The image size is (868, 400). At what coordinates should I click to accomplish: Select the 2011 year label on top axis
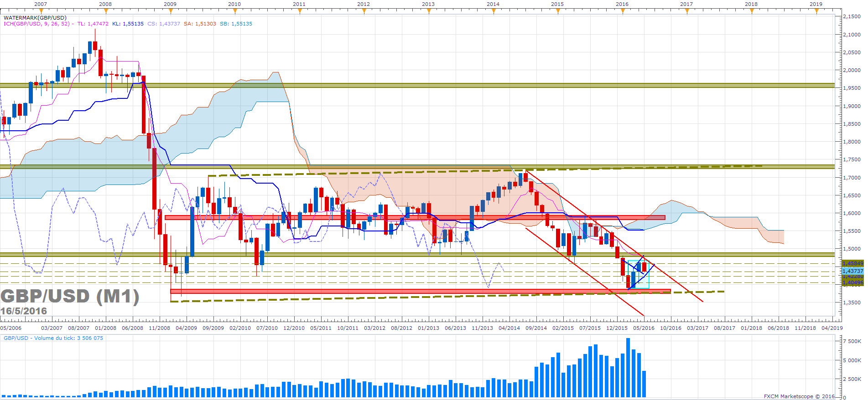(299, 4)
